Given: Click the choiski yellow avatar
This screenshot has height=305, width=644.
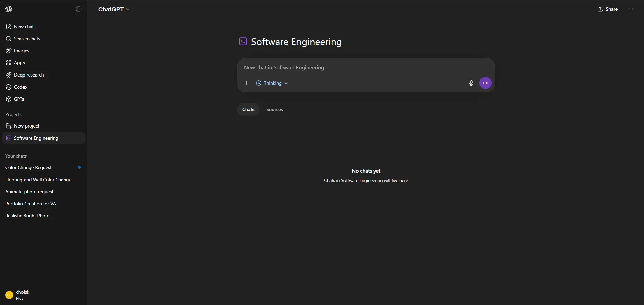Looking at the screenshot, I should [x=9, y=295].
